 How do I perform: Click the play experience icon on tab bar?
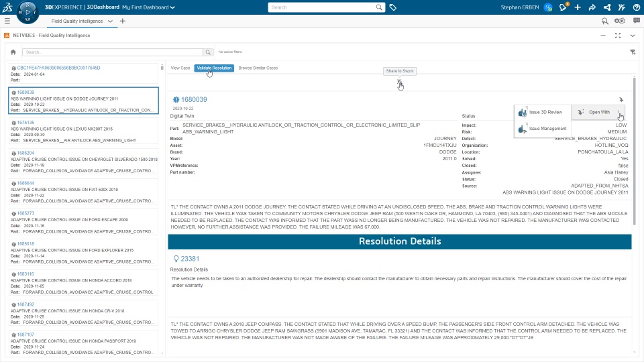click(x=620, y=21)
